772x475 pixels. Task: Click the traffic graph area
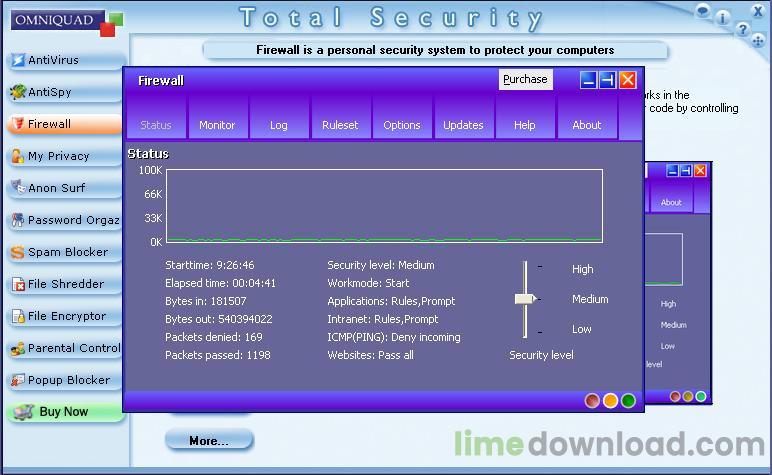click(384, 206)
